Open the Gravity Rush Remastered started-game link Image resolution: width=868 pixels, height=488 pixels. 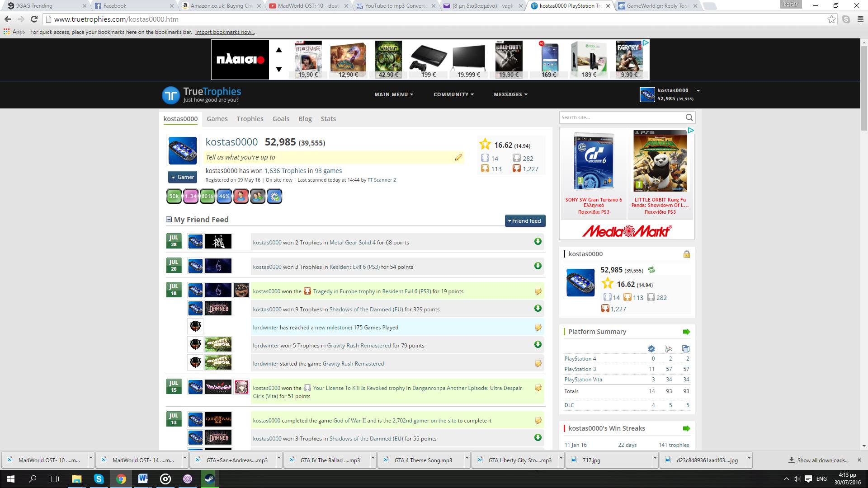(353, 364)
